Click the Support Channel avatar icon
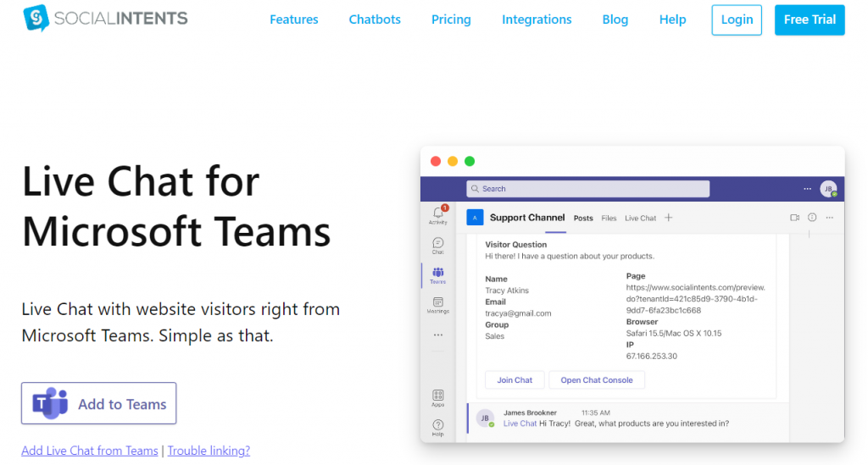 (x=475, y=218)
